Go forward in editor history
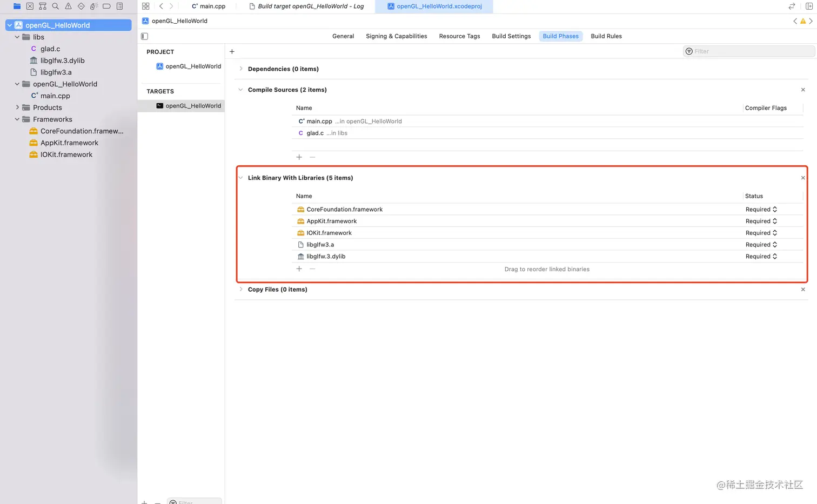Screen dimensions: 817x504 tap(171, 6)
